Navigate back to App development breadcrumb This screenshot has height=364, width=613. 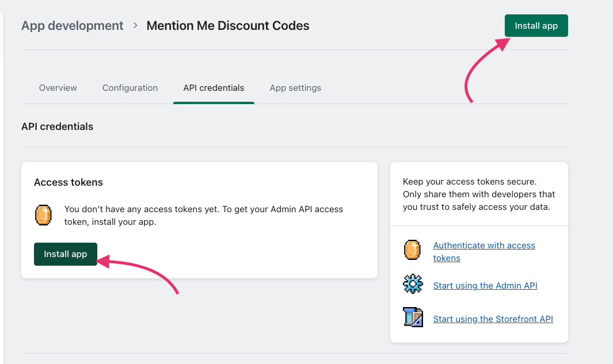(73, 26)
